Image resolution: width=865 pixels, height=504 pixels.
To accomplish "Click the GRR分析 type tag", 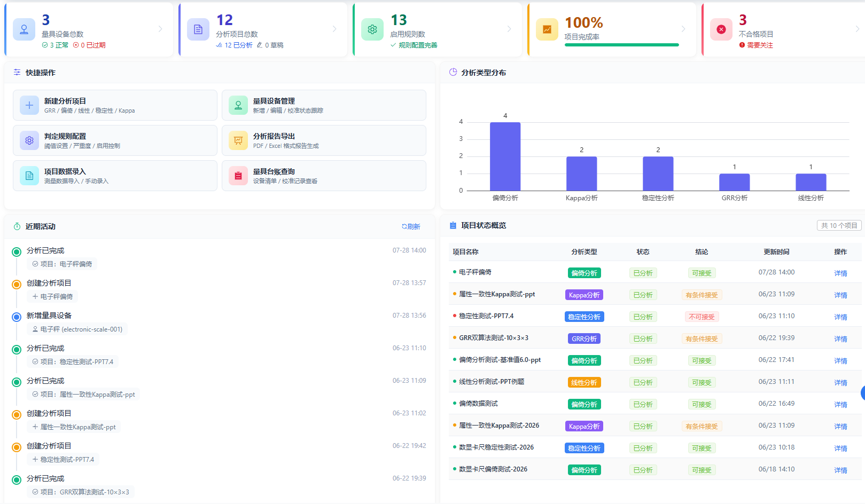I will point(584,338).
